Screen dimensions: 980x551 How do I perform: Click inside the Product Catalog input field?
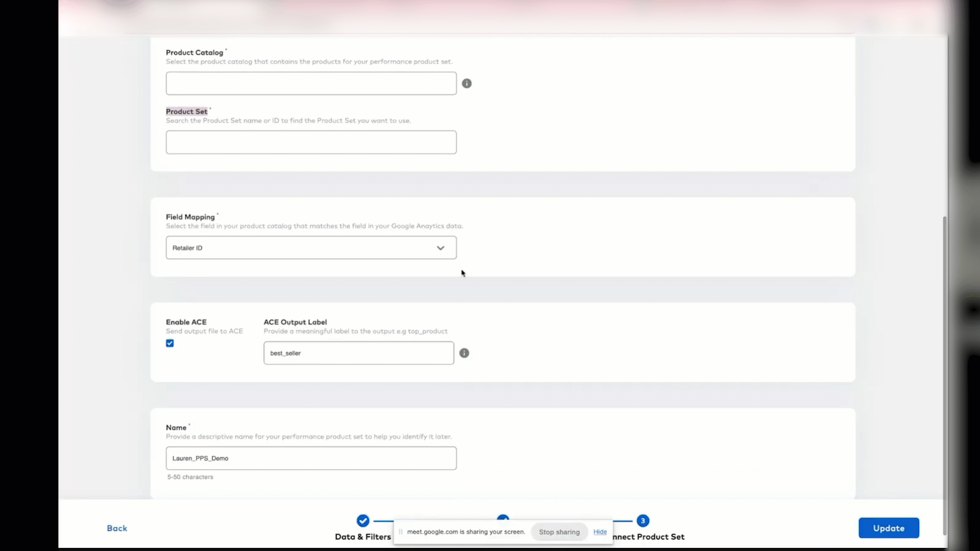[310, 83]
